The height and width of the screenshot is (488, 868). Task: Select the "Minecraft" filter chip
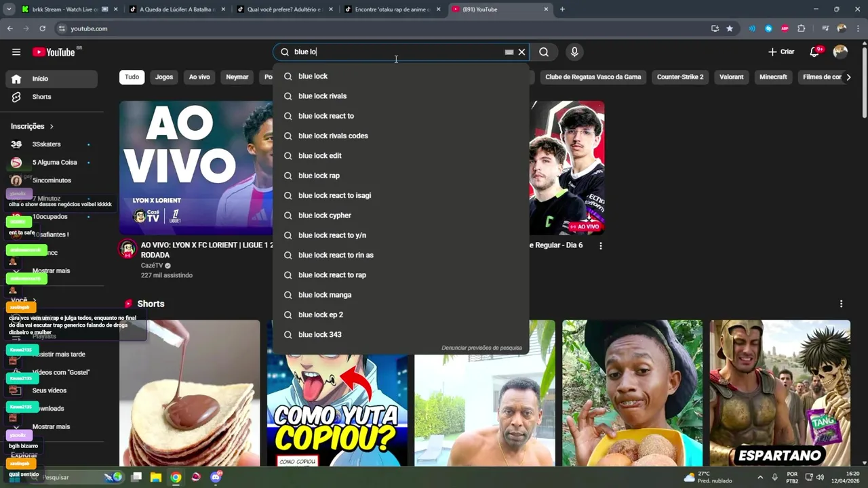[x=773, y=77]
